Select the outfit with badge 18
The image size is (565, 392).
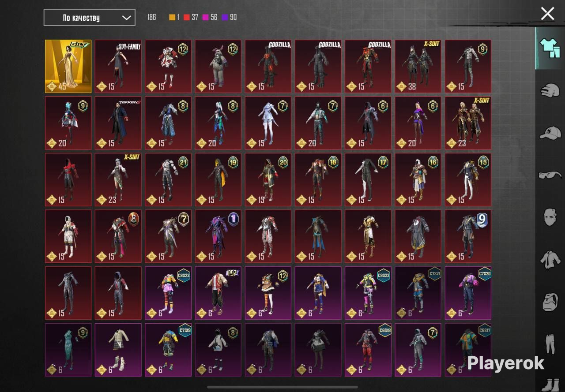click(318, 179)
